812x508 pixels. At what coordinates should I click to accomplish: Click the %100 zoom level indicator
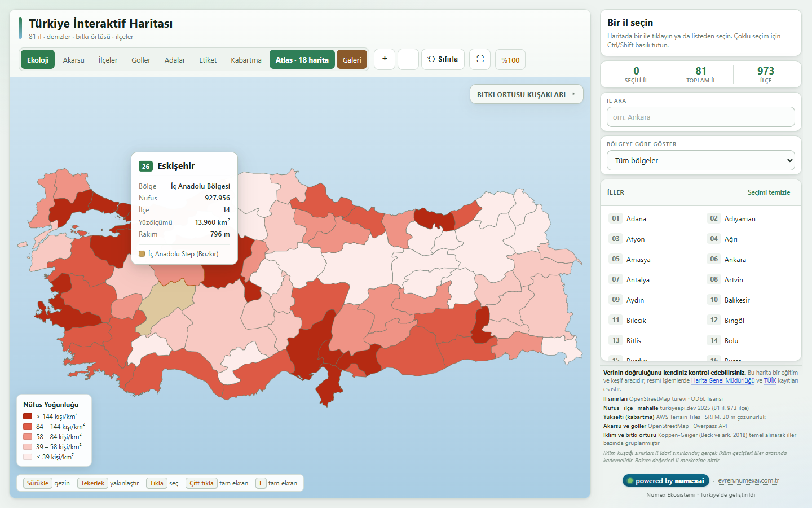[x=510, y=60]
